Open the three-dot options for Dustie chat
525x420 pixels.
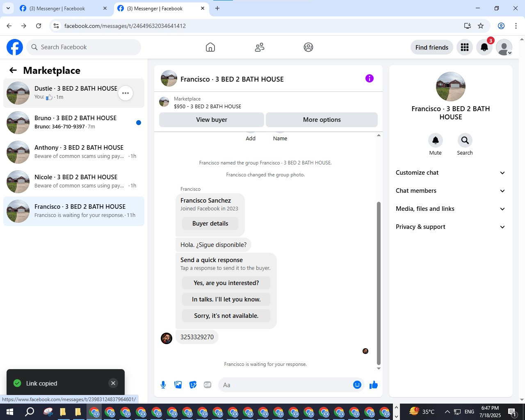pyautogui.click(x=126, y=93)
